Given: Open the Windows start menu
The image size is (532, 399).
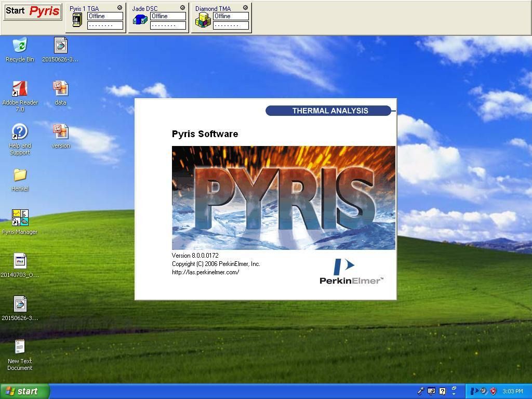Looking at the screenshot, I should tap(25, 391).
